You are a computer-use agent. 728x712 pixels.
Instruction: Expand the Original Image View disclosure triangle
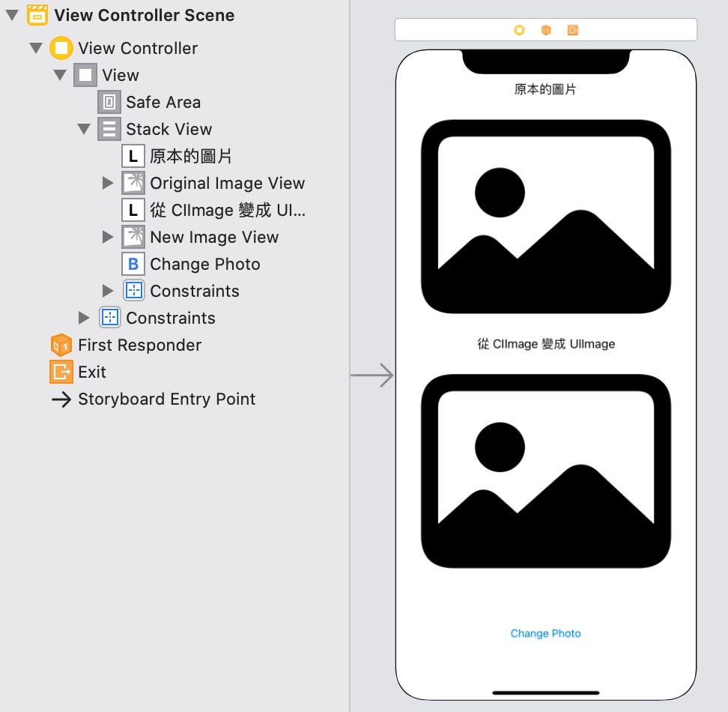pos(109,183)
